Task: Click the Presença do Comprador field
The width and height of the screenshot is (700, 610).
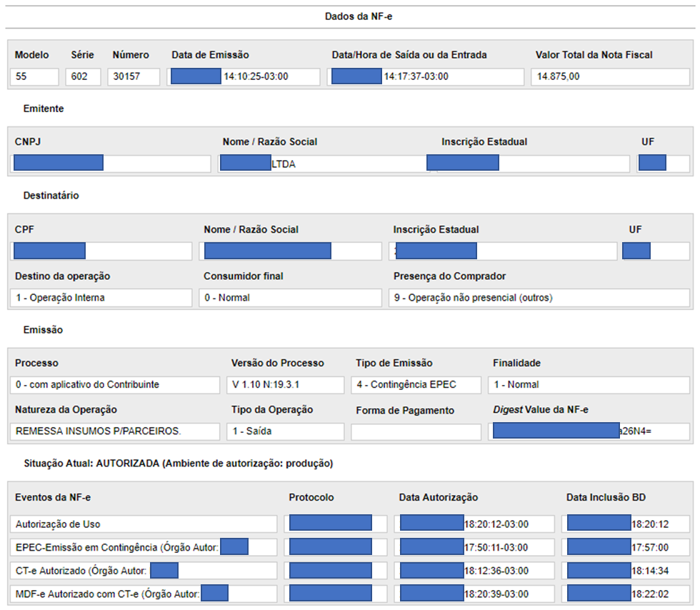Action: tap(539, 297)
